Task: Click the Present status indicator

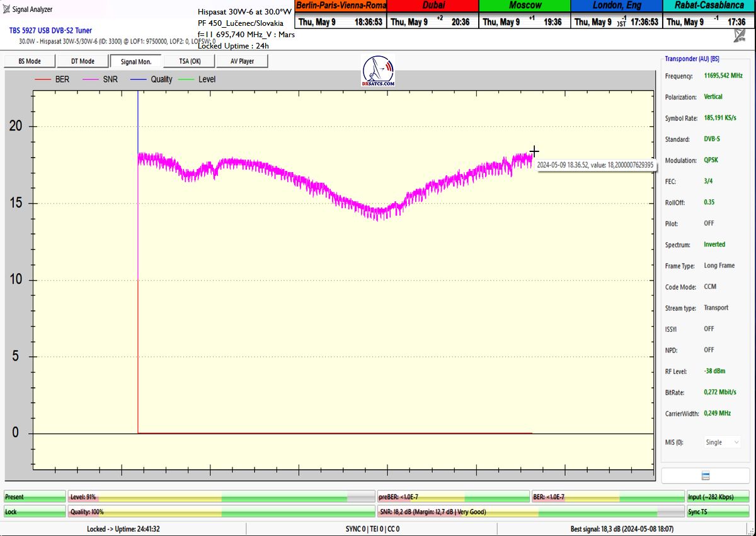Action: [x=35, y=497]
